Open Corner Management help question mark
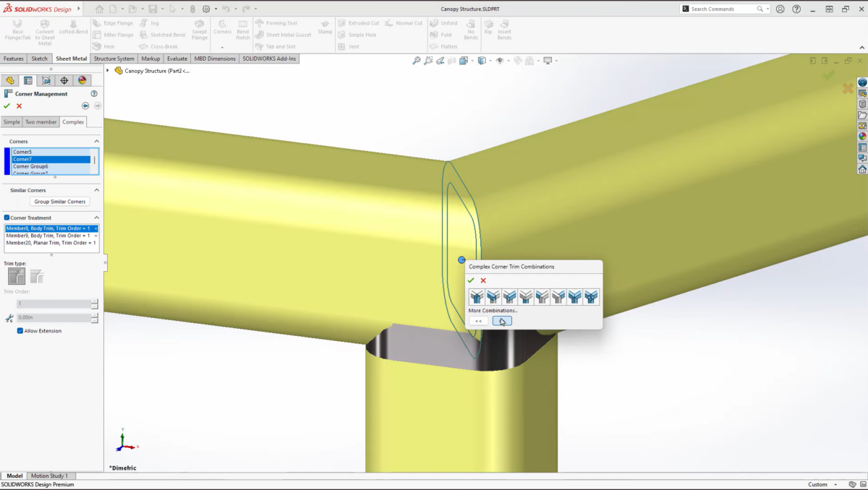 [x=94, y=94]
